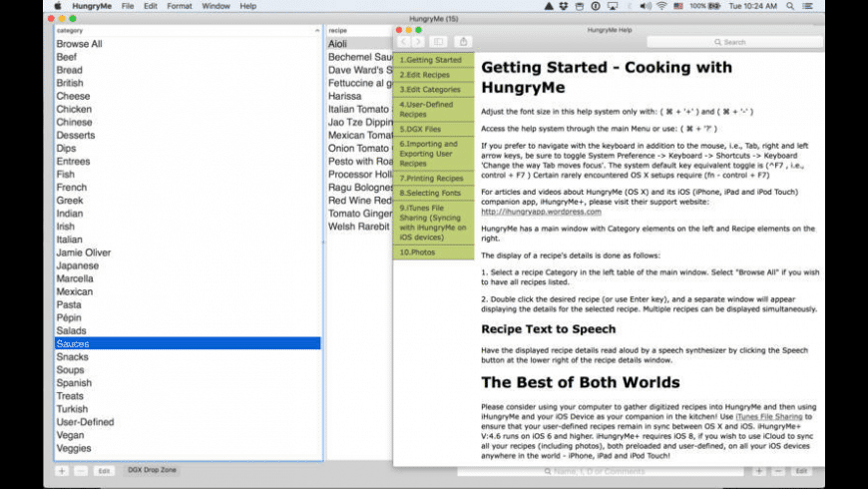Click the Share button in Help toolbar
Screen dimensions: 868x489
(x=463, y=42)
